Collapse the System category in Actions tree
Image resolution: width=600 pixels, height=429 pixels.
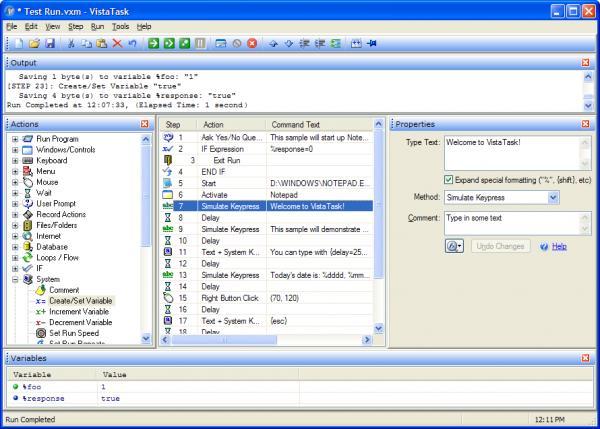pos(16,280)
